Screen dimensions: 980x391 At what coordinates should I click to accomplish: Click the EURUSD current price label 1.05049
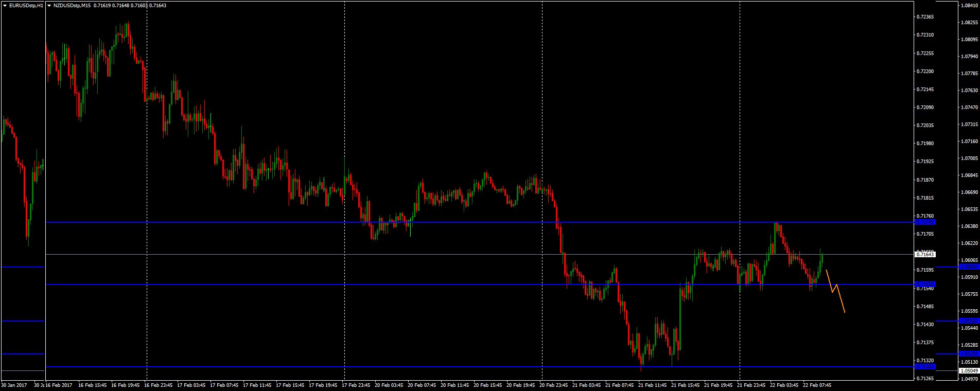click(x=969, y=370)
